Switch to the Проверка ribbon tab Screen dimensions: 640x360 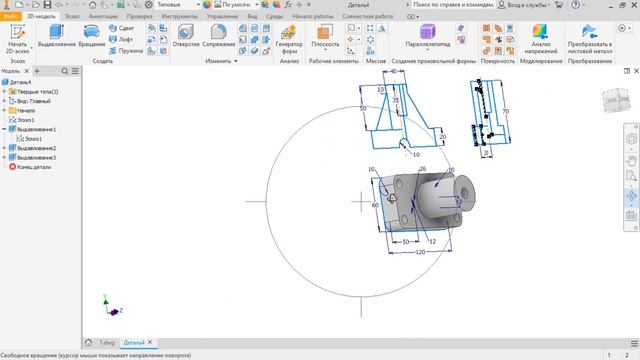tap(140, 16)
